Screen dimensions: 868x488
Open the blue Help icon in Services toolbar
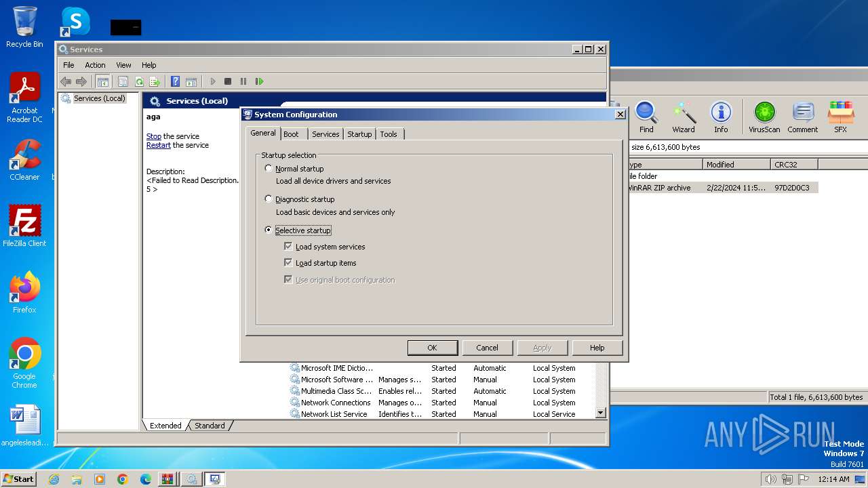pyautogui.click(x=176, y=81)
